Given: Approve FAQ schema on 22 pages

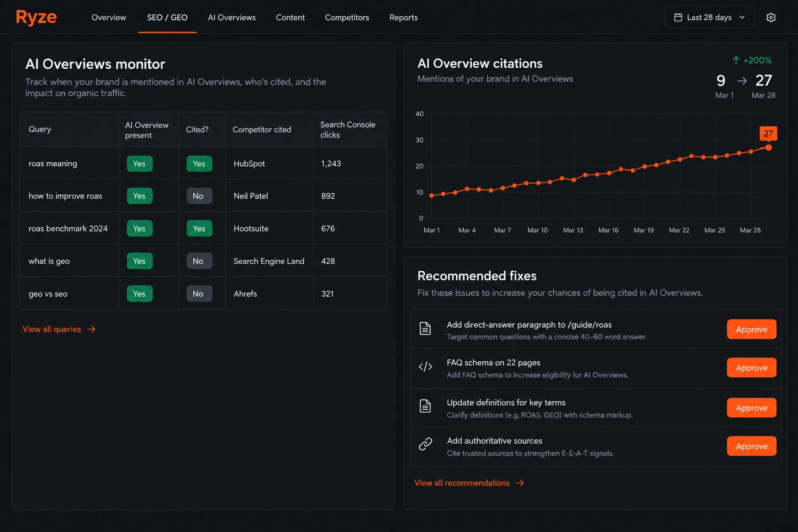Looking at the screenshot, I should [751, 368].
